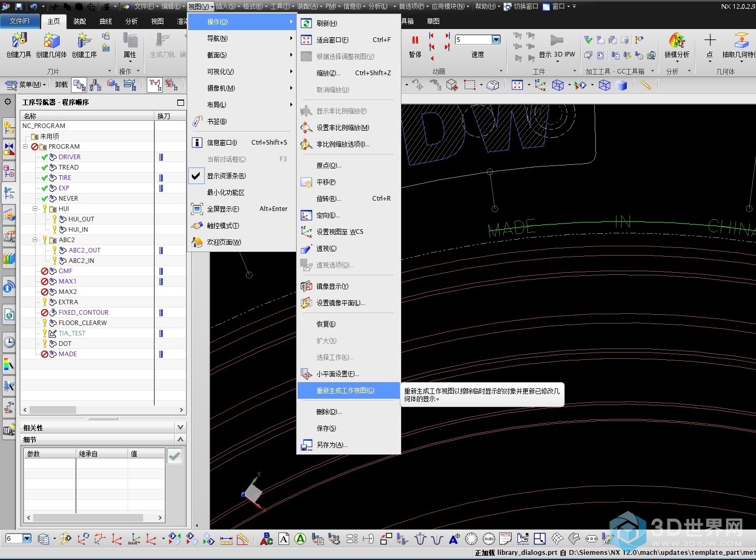
Task: Click the File (文件) button
Action: coord(20,21)
